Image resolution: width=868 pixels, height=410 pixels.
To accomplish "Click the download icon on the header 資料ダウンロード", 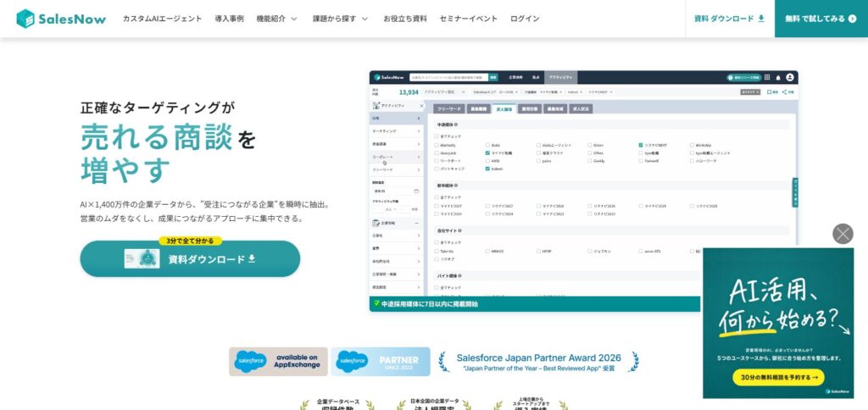I will tap(761, 19).
